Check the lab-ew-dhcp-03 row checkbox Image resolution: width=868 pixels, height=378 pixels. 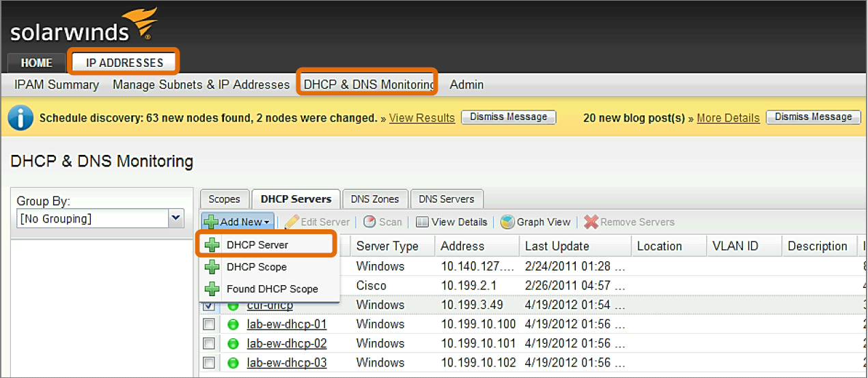(x=209, y=362)
